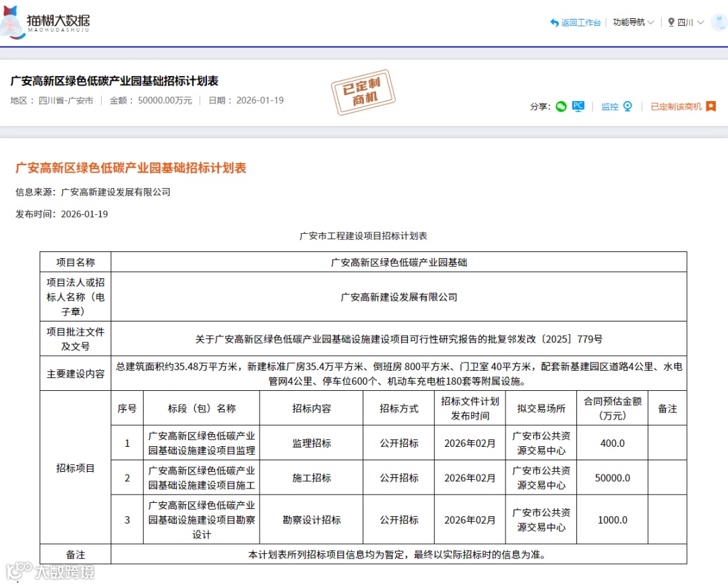Click the 勘察设计招标 cell
Image resolution: width=728 pixels, height=585 pixels.
(311, 520)
